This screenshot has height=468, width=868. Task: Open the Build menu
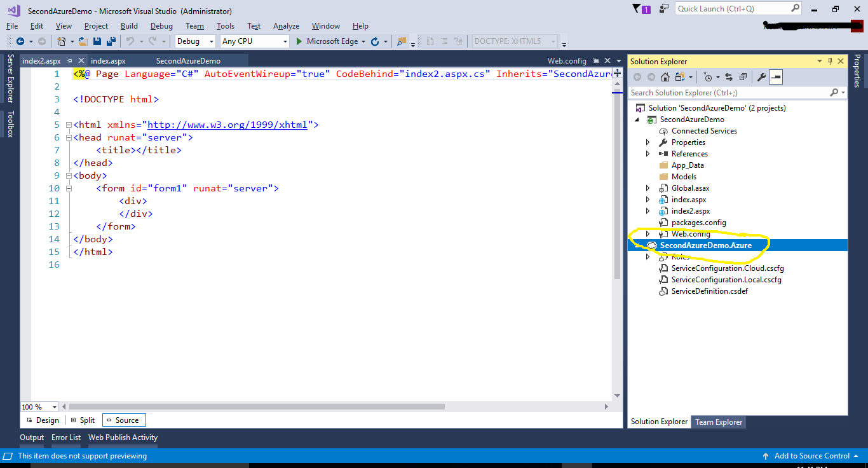129,26
